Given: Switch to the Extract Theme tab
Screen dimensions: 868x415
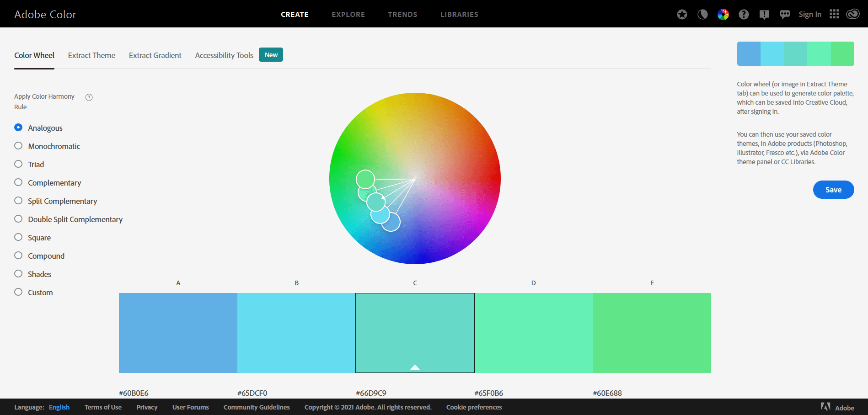Looking at the screenshot, I should pyautogui.click(x=91, y=55).
